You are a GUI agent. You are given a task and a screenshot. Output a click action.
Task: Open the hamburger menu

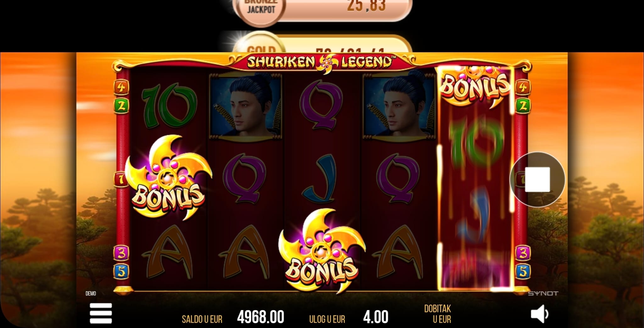tap(101, 313)
